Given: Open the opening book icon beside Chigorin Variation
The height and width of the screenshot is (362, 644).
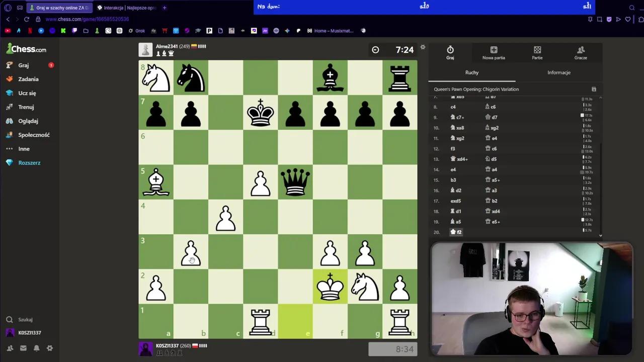Looking at the screenshot, I should click(594, 89).
